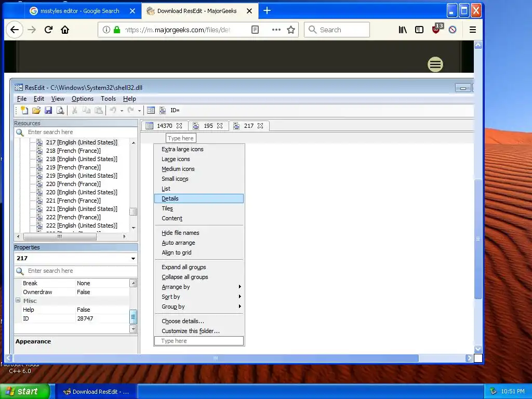532x399 pixels.
Task: Click the Paste clipboard icon in ResEdit toolbar
Action: (98, 110)
